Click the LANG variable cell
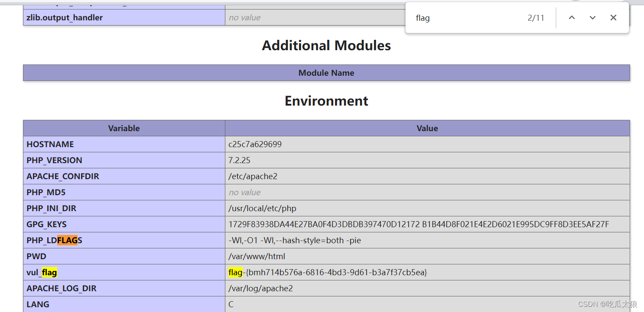Screen dimensions: 644x312 click(x=124, y=304)
